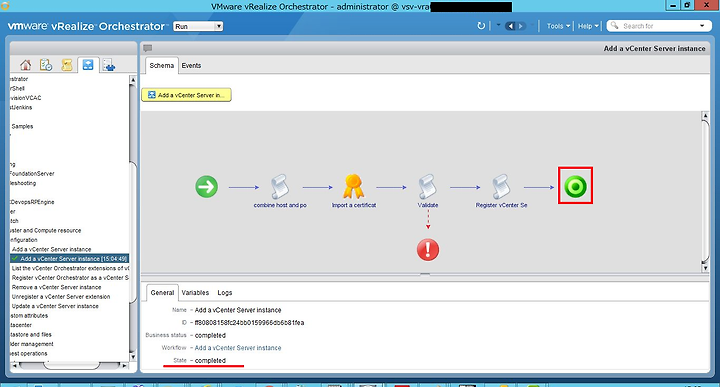Select the FoundationServer tree folder

coord(32,174)
